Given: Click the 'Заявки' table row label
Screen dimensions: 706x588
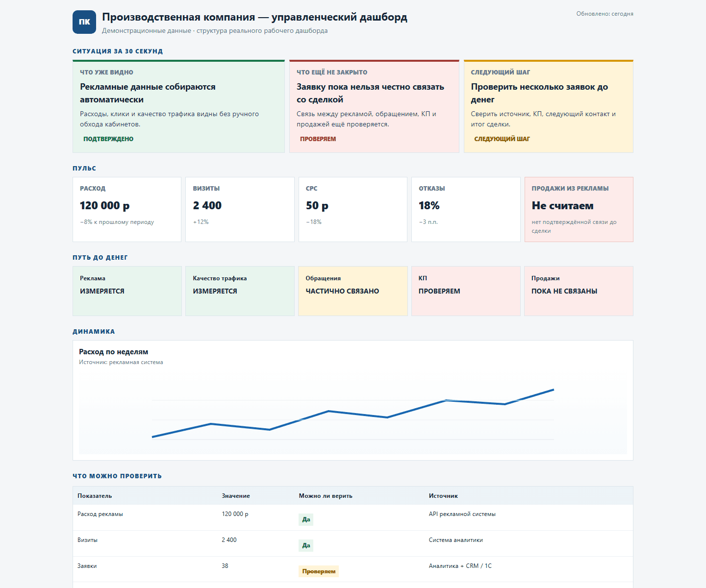Looking at the screenshot, I should [87, 566].
